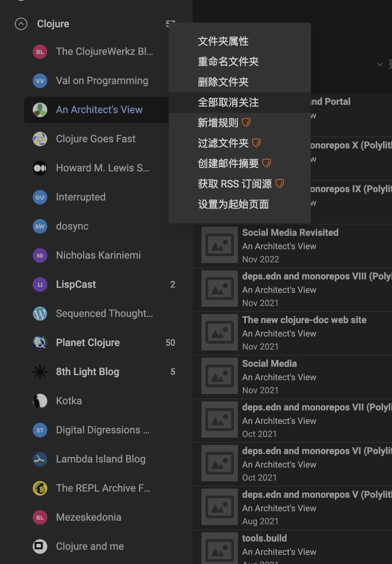Image resolution: width=392 pixels, height=564 pixels.
Task: Click the 8th Light Blog asterisk icon
Action: (x=40, y=372)
